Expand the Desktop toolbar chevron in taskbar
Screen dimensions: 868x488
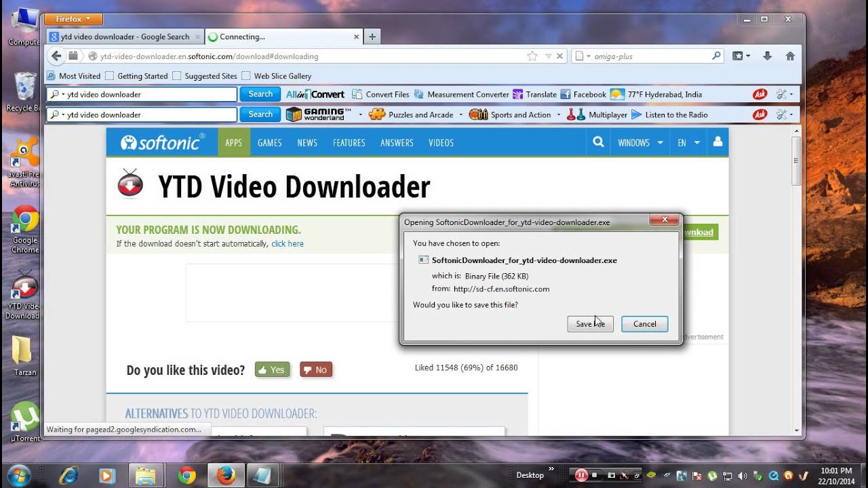[x=551, y=469]
